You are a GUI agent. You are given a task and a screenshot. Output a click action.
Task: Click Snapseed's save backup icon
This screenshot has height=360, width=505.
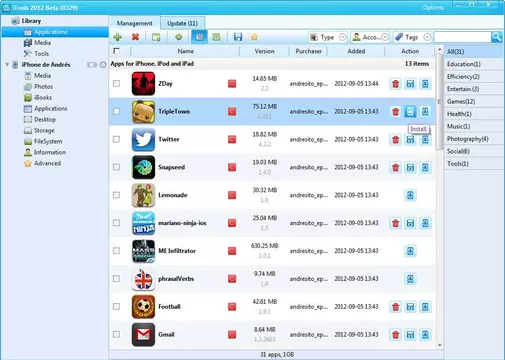point(410,167)
